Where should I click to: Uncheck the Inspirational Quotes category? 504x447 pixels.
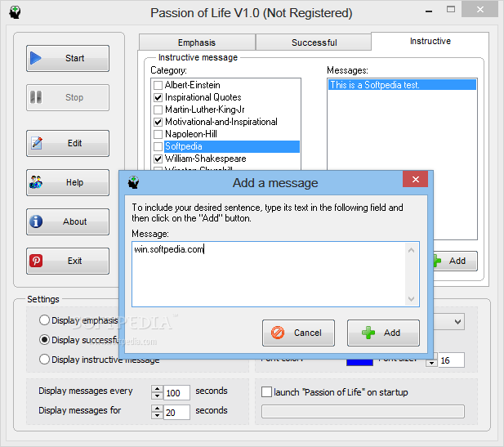coord(158,97)
